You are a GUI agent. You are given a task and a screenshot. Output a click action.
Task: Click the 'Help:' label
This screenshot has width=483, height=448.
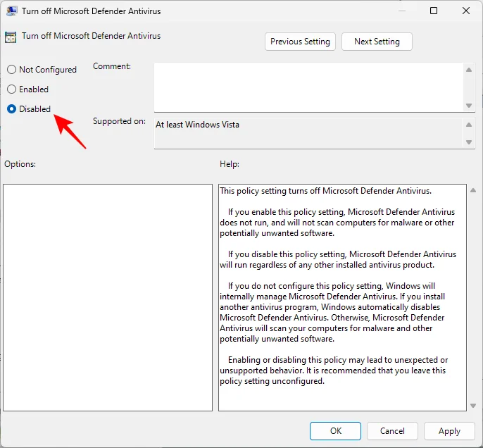[230, 164]
